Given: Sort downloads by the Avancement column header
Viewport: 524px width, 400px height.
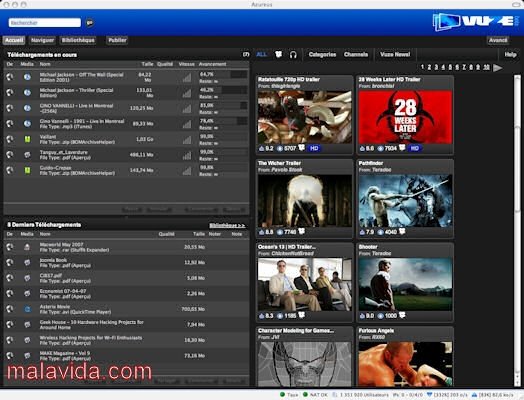Looking at the screenshot, I should (x=212, y=64).
